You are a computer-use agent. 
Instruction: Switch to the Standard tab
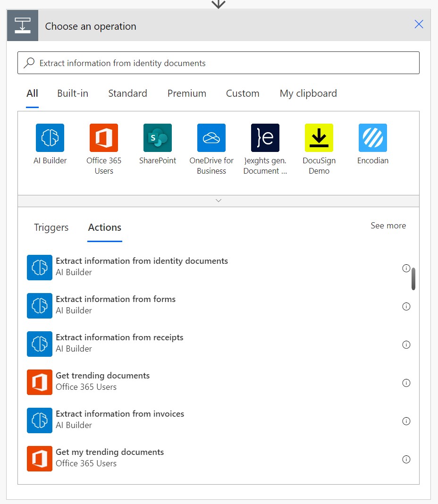[127, 93]
